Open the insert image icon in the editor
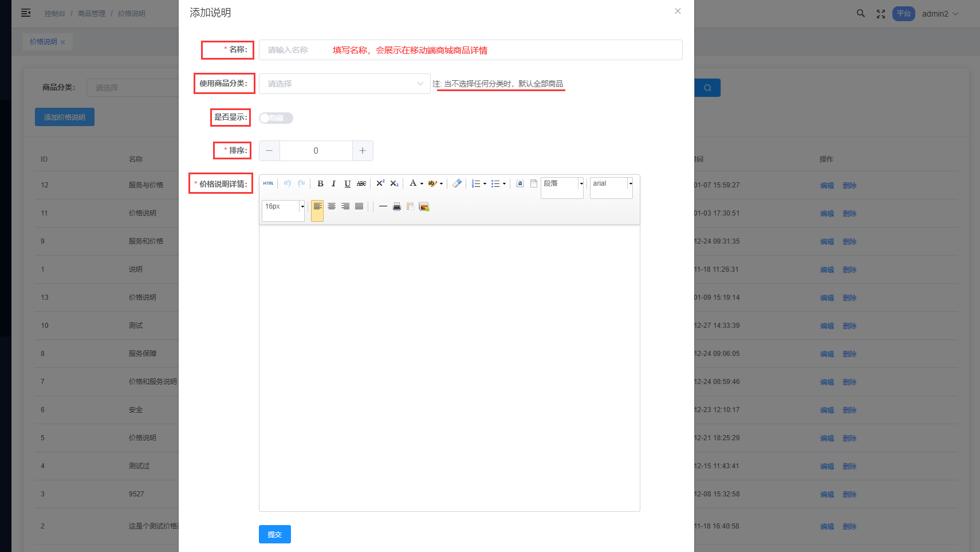The height and width of the screenshot is (552, 980). 424,206
